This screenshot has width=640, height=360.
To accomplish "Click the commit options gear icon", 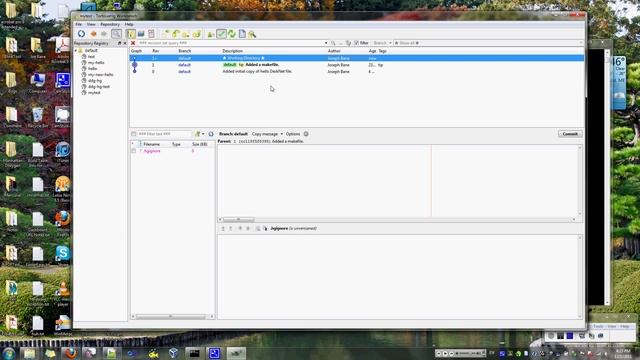I will point(306,134).
